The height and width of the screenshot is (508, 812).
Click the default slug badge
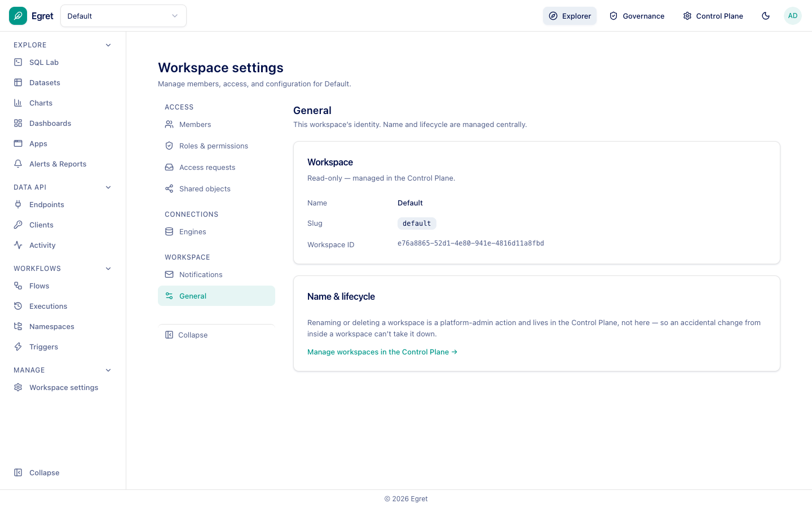pos(417,224)
